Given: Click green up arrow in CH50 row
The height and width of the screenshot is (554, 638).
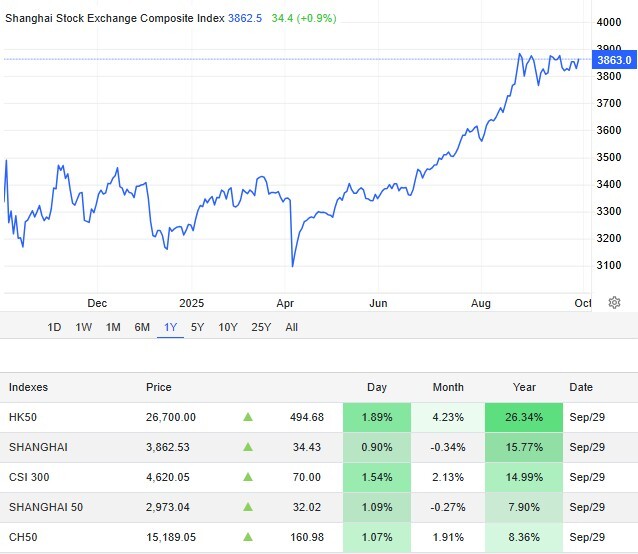Looking at the screenshot, I should point(248,537).
